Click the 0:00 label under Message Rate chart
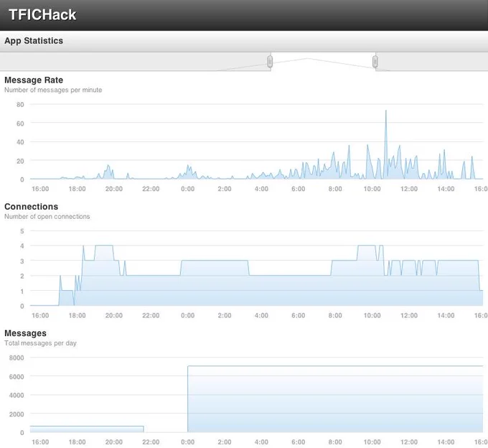 click(x=188, y=189)
